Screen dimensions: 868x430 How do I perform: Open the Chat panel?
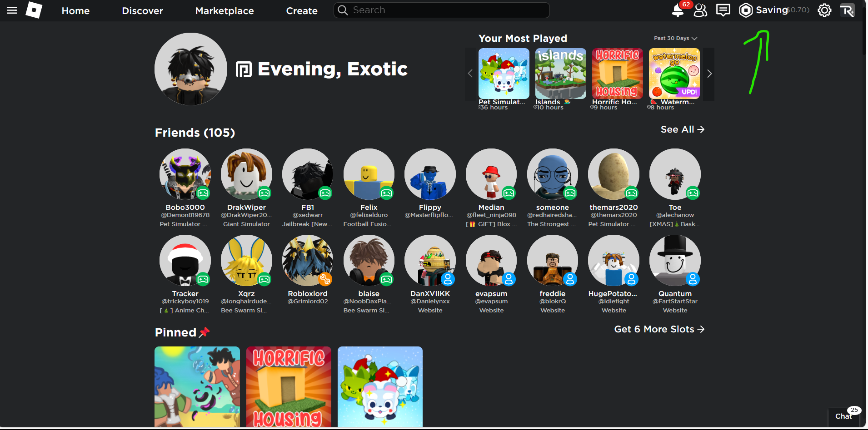point(844,416)
